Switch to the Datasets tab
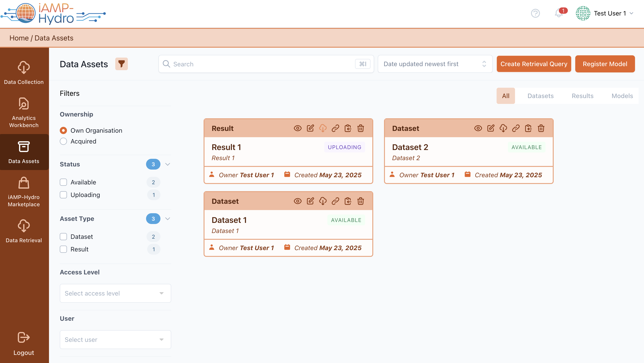Image resolution: width=644 pixels, height=363 pixels. click(540, 96)
